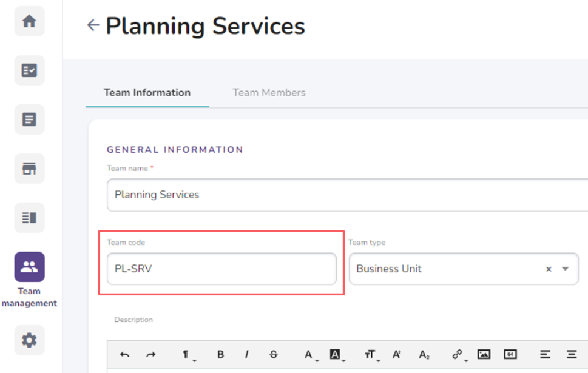The width and height of the screenshot is (588, 373).
Task: Expand the Team type dropdown arrow
Action: 566,269
